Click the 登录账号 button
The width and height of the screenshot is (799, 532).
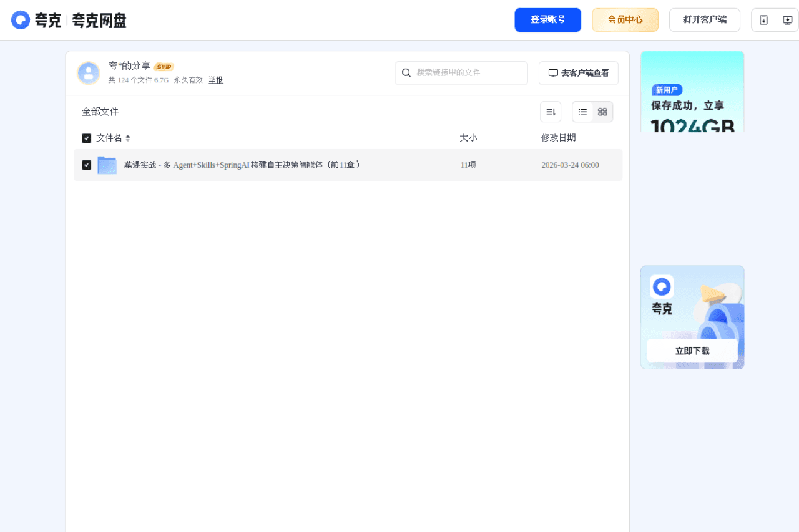547,19
